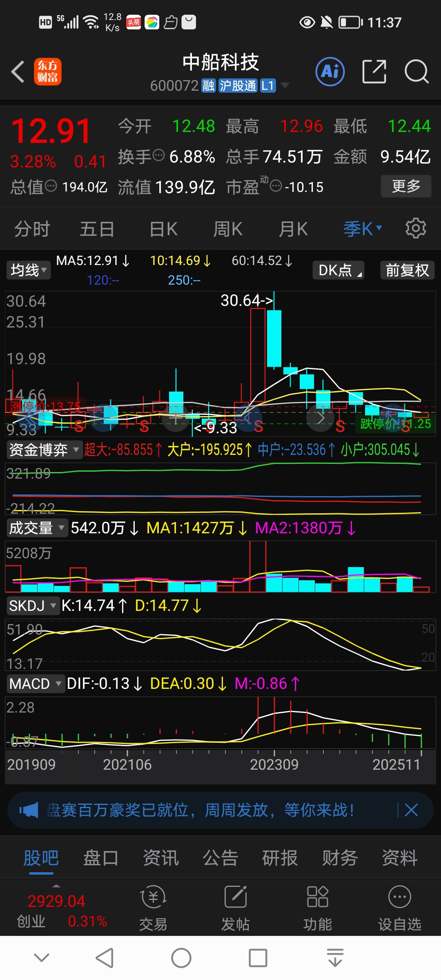The image size is (441, 980).
Task: Tap the 换手 info smiley icon
Action: click(158, 155)
